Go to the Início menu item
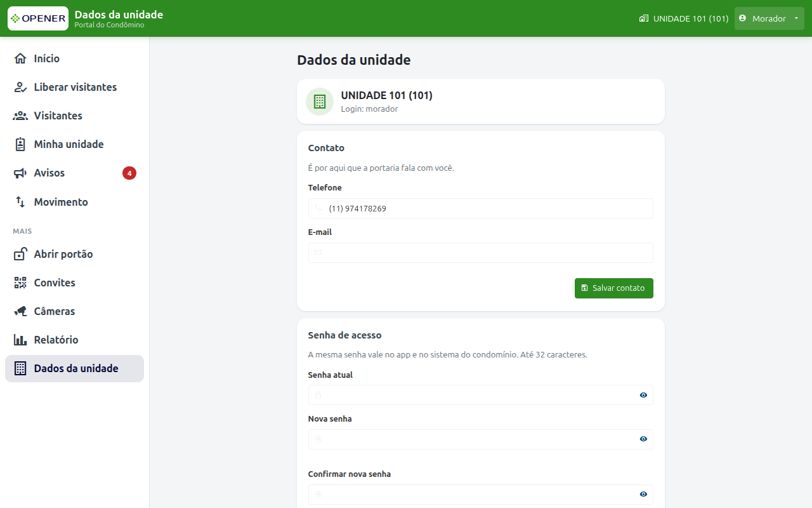This screenshot has height=508, width=812. (75, 58)
